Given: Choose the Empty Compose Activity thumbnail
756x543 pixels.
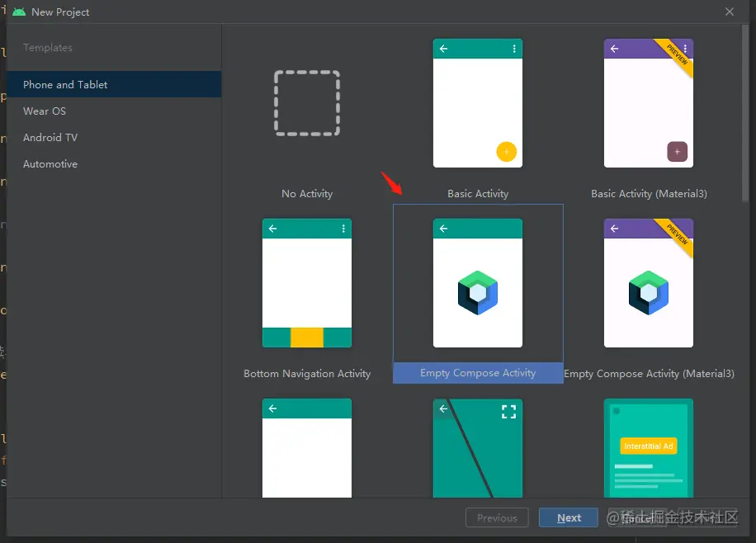Looking at the screenshot, I should [477, 283].
